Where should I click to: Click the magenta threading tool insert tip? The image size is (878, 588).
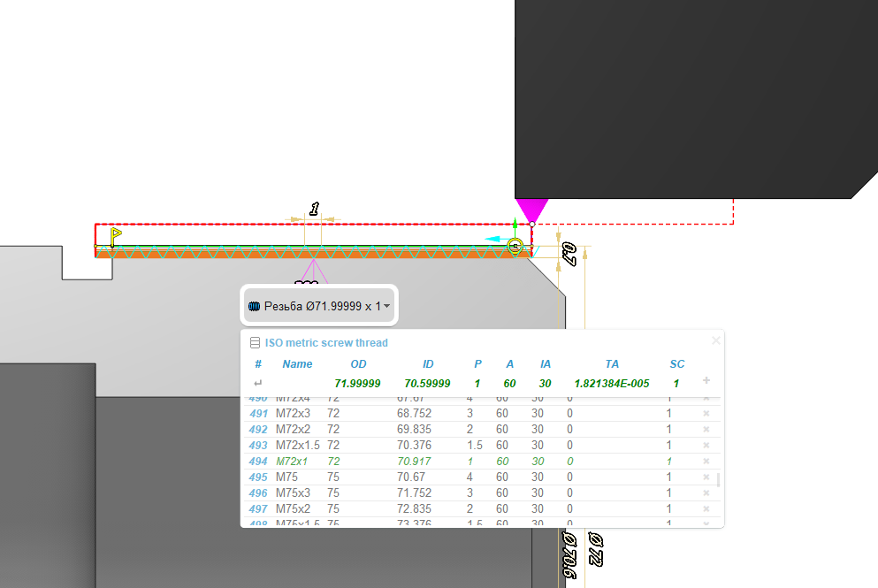click(531, 210)
